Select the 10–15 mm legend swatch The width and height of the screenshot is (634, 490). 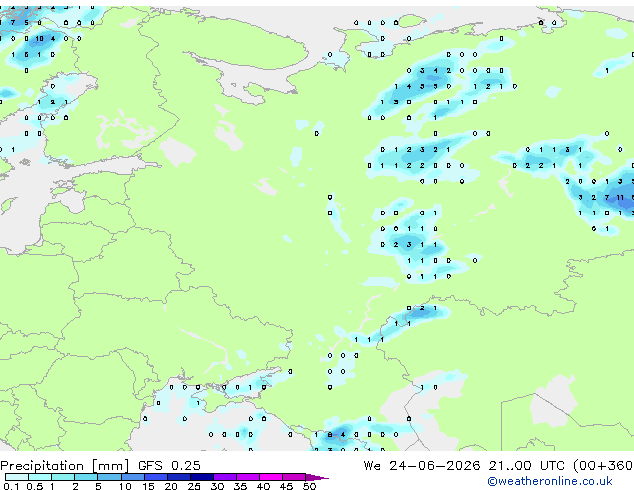tap(132, 477)
